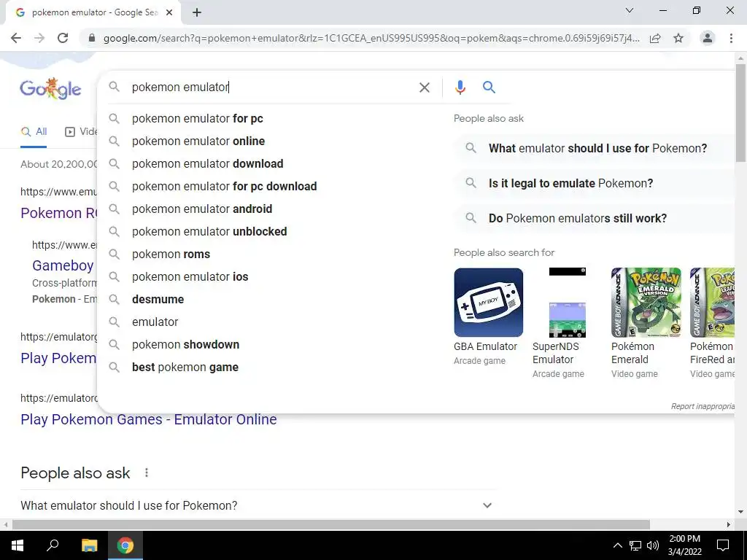747x560 pixels.
Task: Select suggestion pokemon emulator for pc download
Action: click(x=270, y=186)
